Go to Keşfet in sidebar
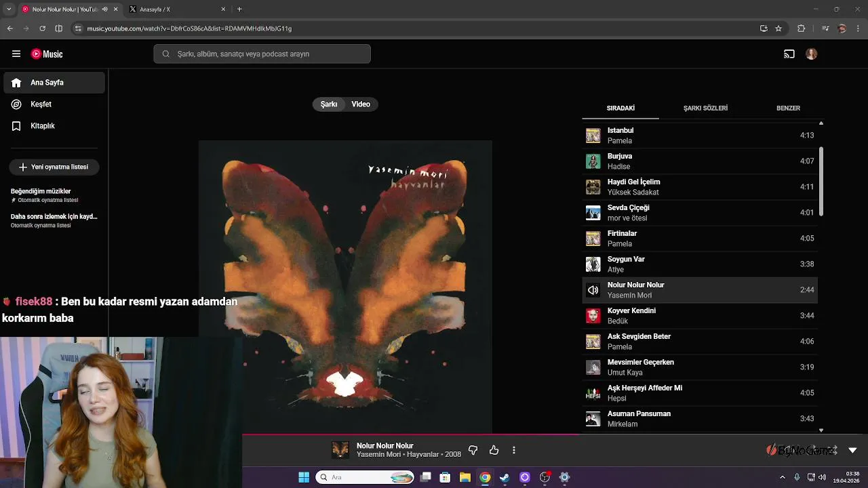Image resolution: width=868 pixels, height=488 pixels. (54, 104)
